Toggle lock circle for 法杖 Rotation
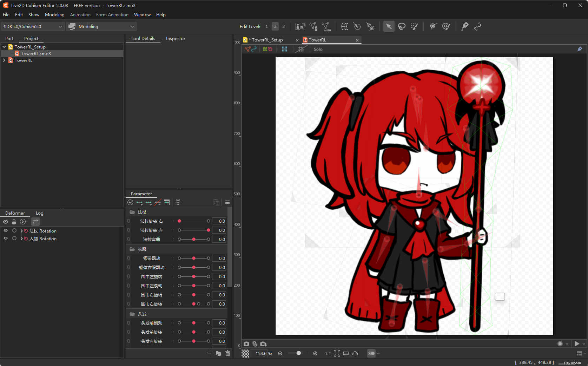The width and height of the screenshot is (588, 366). tap(14, 231)
